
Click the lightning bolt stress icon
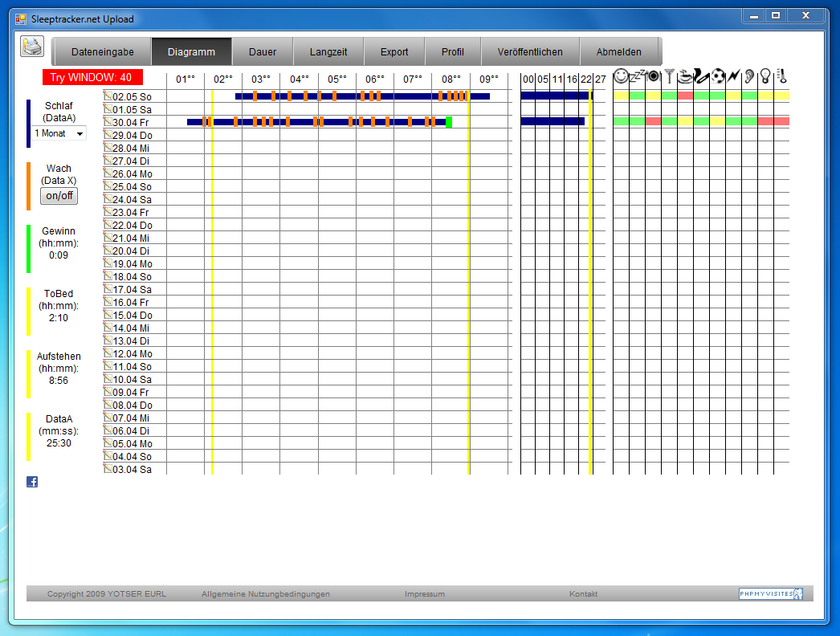coord(733,76)
